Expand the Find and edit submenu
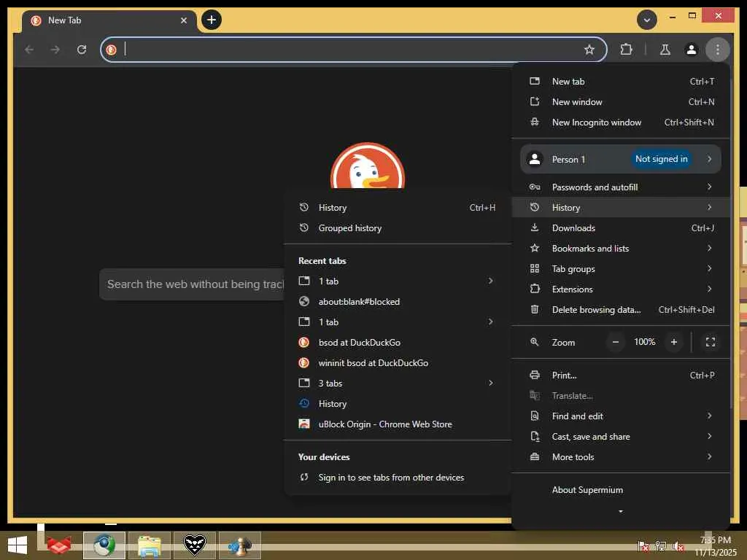This screenshot has height=560, width=747. pos(621,416)
